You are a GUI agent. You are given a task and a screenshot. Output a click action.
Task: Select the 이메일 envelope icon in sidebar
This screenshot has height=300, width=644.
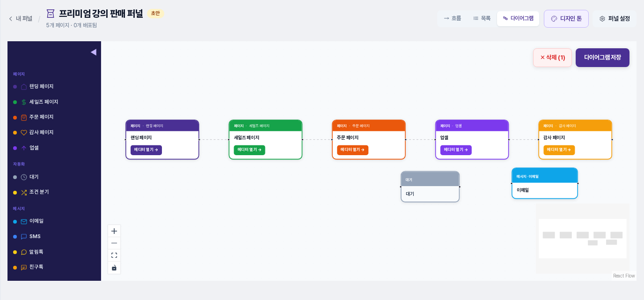pyautogui.click(x=24, y=221)
